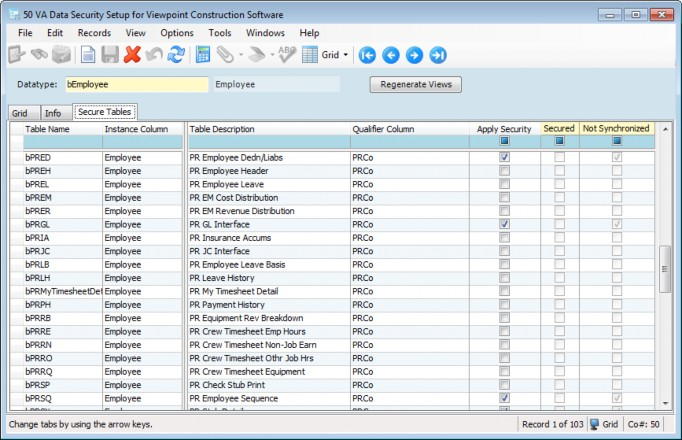Click the vertical scrollbar thumb

click(665, 269)
